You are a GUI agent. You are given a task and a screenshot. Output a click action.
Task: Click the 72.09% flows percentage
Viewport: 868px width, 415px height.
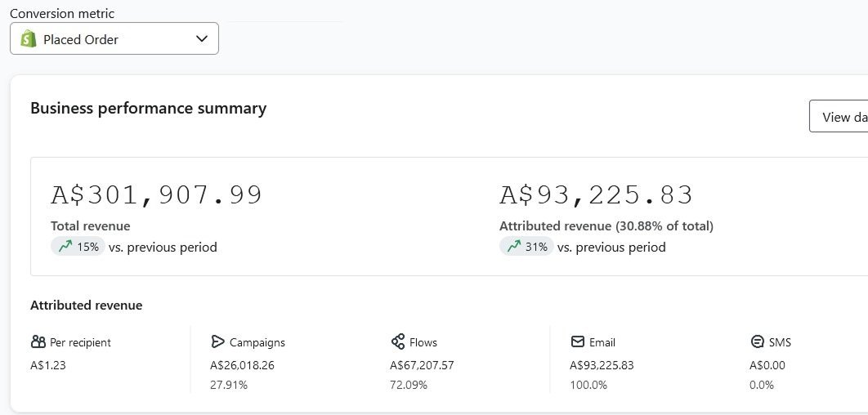coord(409,385)
